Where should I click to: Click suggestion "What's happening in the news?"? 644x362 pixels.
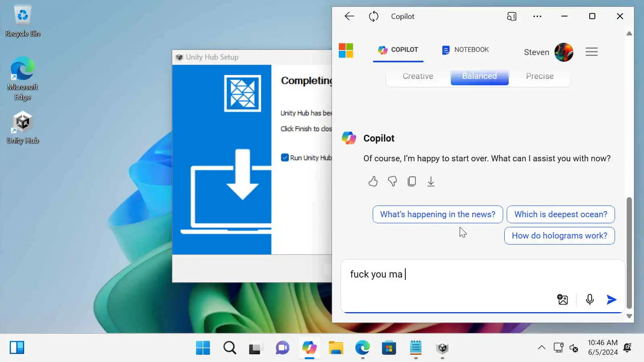438,214
